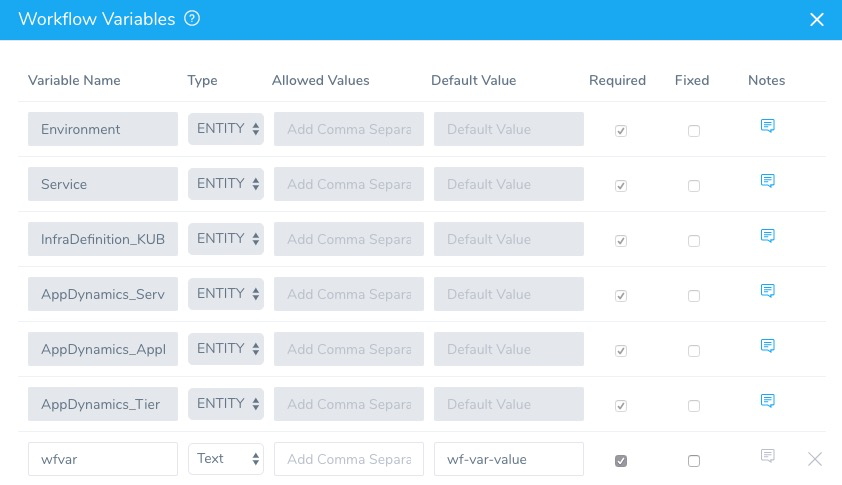Viewport: 842px width, 485px height.
Task: Toggle Required checkbox for the Service row
Action: (x=621, y=186)
